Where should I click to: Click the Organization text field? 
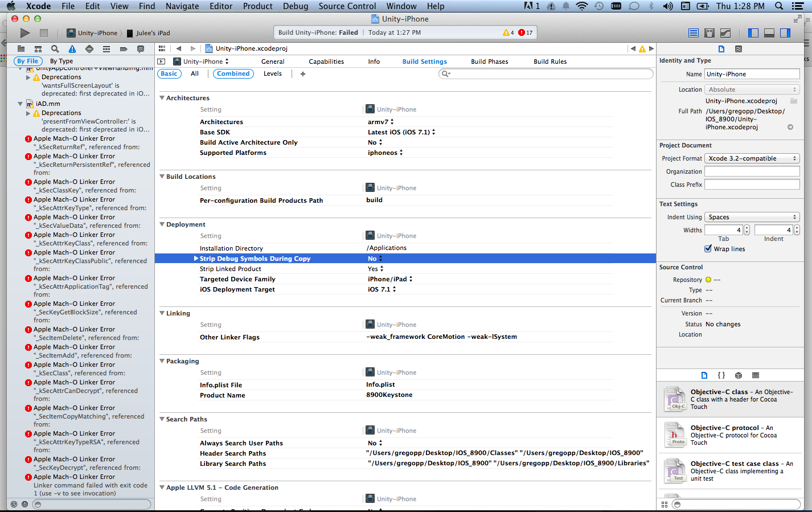pos(752,171)
